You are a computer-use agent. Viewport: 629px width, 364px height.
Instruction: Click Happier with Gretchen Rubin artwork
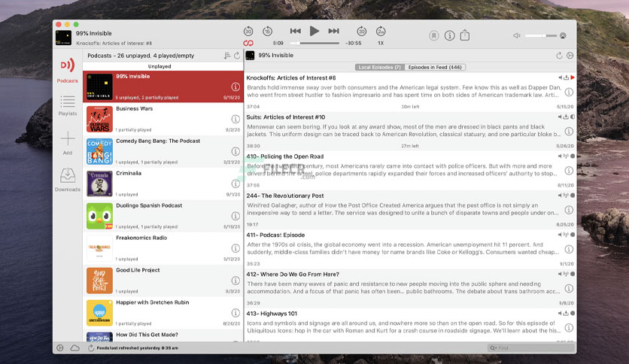tap(99, 313)
